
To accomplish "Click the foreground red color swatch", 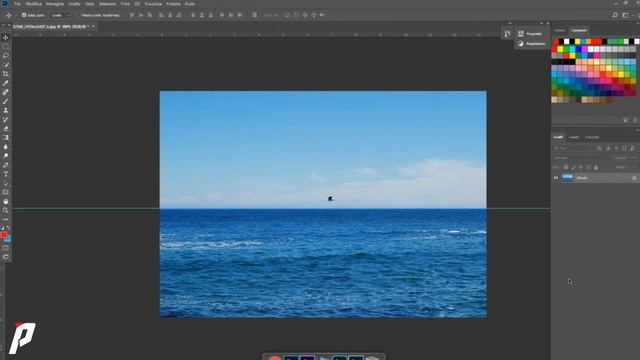I will (x=3, y=234).
